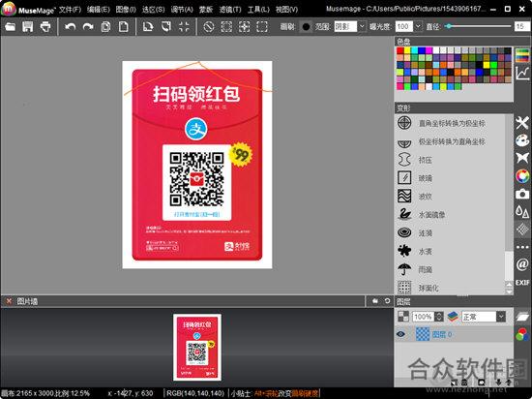
Task: Open the color wheel side icon
Action: (x=522, y=176)
